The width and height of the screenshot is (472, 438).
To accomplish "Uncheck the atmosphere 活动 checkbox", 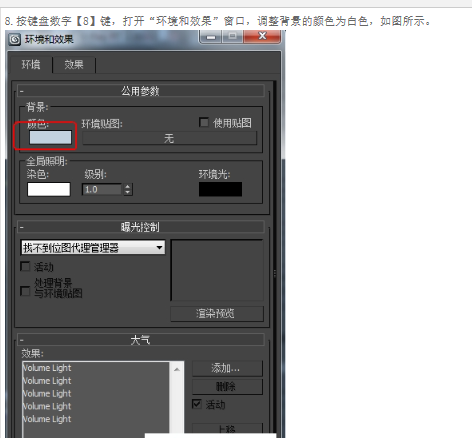I will [197, 404].
